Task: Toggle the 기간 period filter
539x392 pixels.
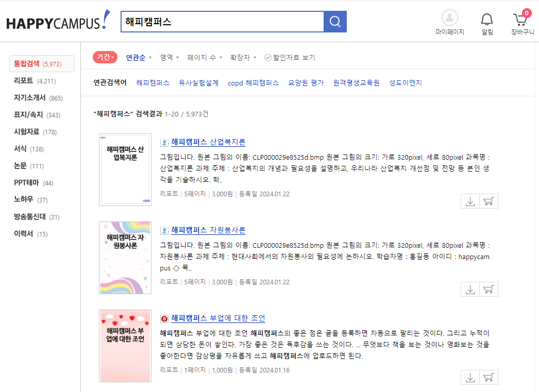Action: (105, 57)
